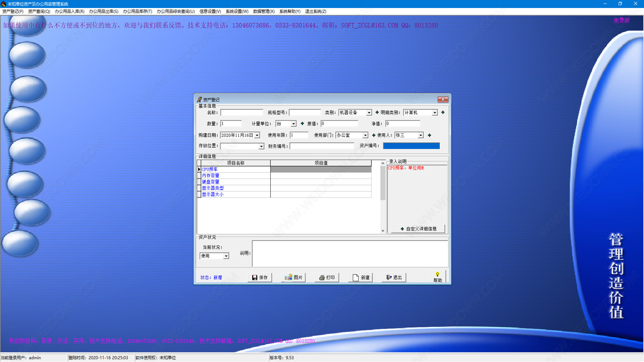644x362 pixels.
Task: Click the 原值 input field
Action: click(339, 124)
